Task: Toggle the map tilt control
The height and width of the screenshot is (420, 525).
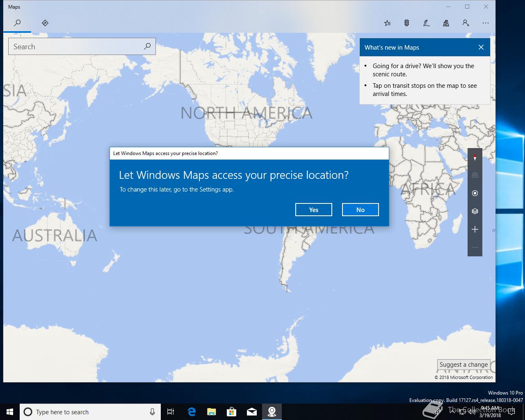Action: [x=475, y=175]
